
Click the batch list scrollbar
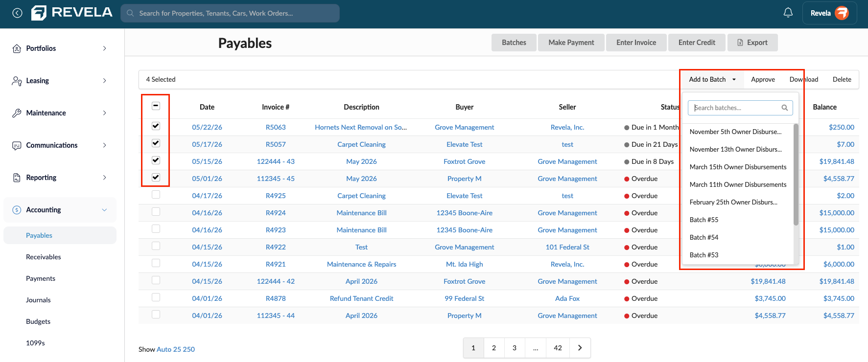(x=796, y=175)
